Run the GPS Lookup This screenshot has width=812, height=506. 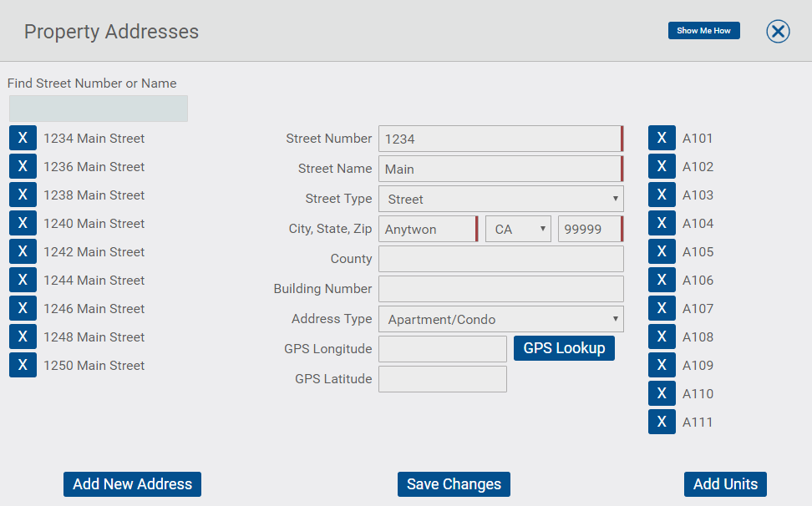[564, 348]
